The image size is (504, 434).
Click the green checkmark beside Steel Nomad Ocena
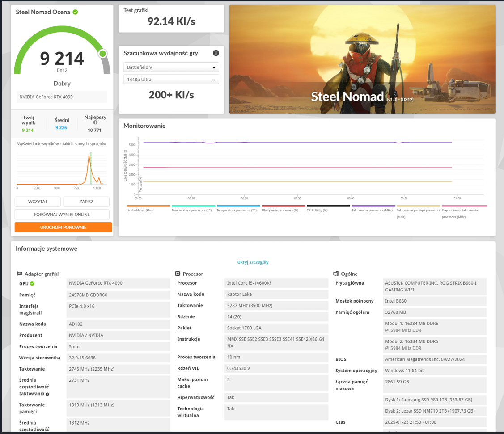pos(75,12)
